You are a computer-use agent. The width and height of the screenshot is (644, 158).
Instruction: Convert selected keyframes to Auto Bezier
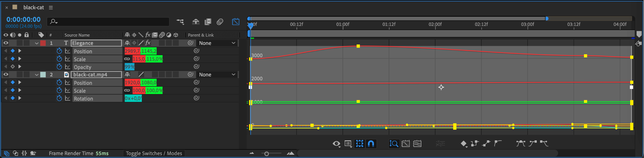497,143
